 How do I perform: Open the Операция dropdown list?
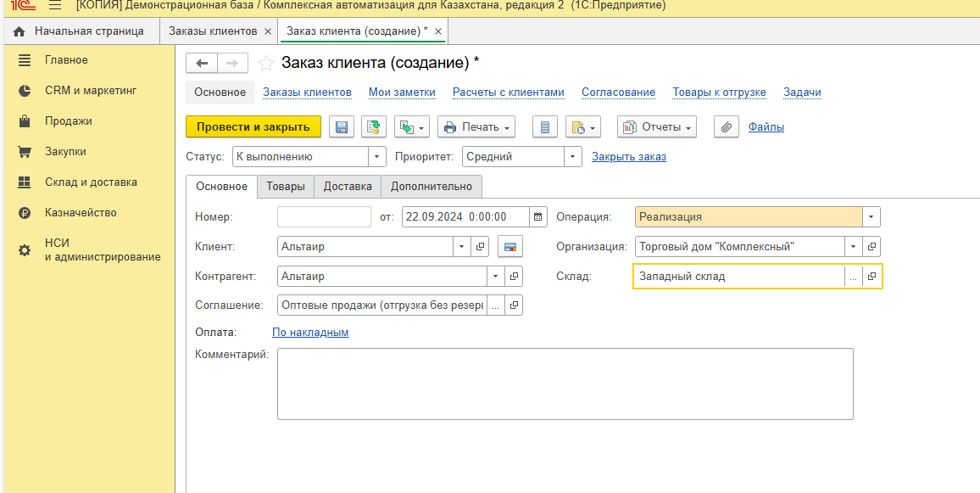(x=871, y=217)
